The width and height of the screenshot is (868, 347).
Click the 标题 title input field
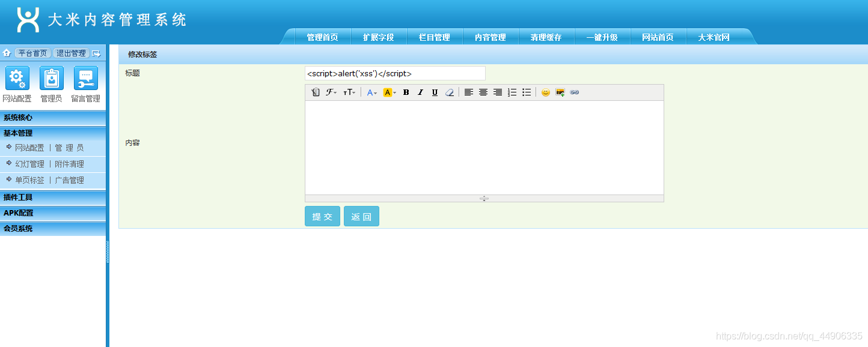[395, 73]
